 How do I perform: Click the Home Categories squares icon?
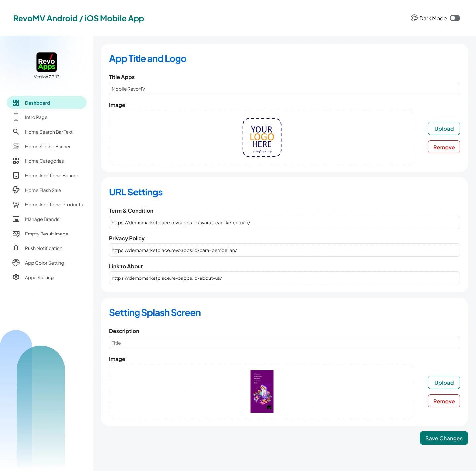[x=16, y=161]
